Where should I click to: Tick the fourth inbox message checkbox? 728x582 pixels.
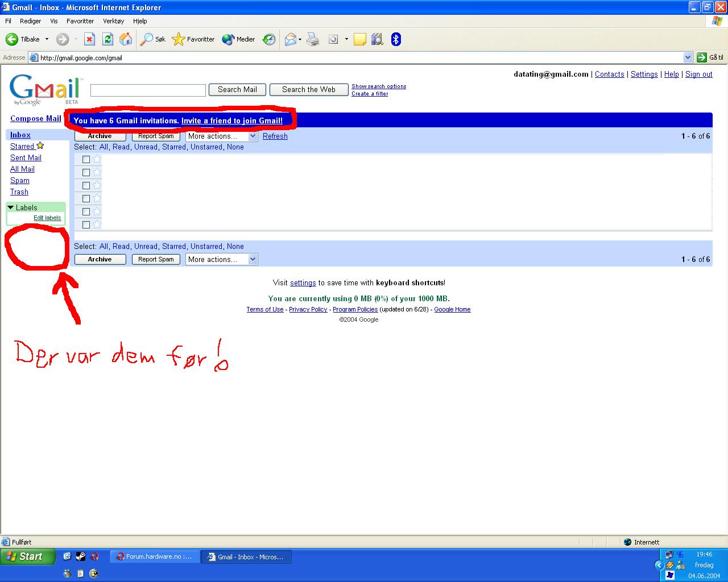tap(86, 198)
